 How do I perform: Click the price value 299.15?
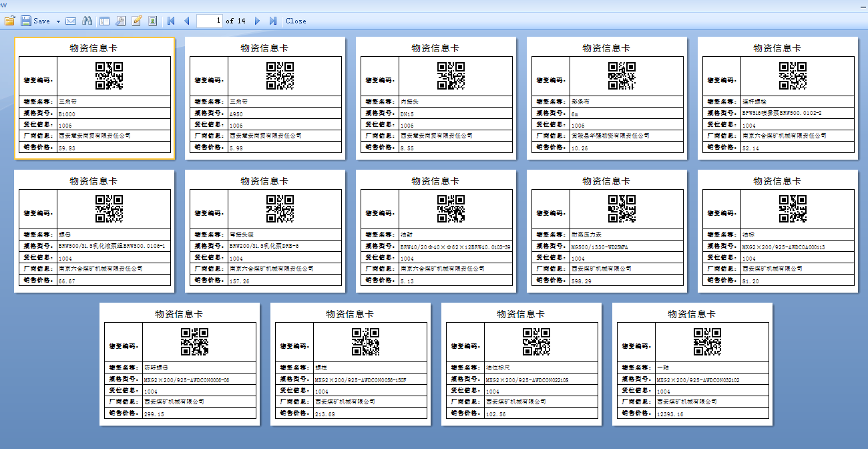(x=154, y=414)
